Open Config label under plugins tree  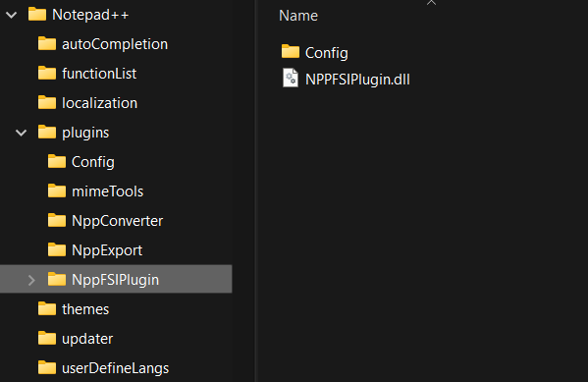93,162
